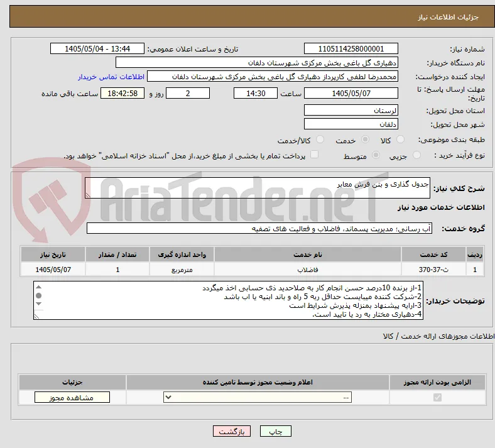Click the اطلاعات خدمات مورد نیاز heading
The image size is (495, 448).
pyautogui.click(x=441, y=207)
